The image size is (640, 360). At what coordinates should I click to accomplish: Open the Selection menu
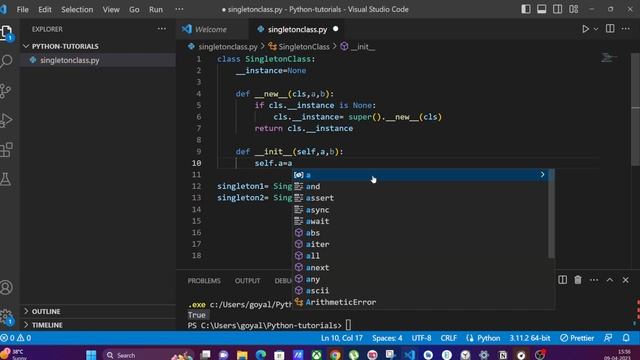coord(77,9)
